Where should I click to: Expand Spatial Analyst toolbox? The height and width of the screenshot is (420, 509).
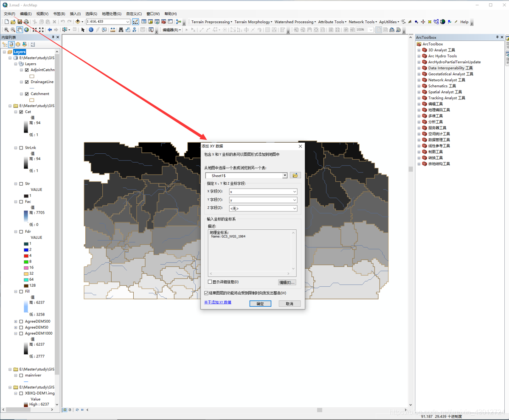tap(419, 92)
